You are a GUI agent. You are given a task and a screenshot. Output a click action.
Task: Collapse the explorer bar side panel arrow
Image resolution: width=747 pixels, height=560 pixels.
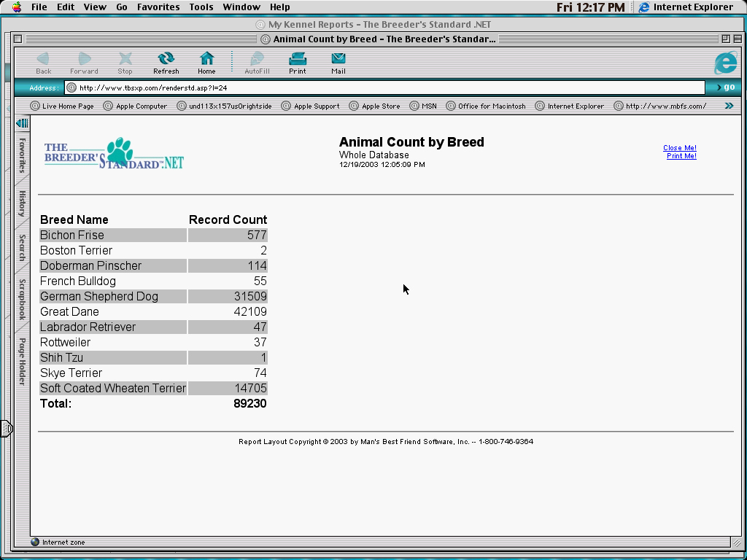(22, 123)
